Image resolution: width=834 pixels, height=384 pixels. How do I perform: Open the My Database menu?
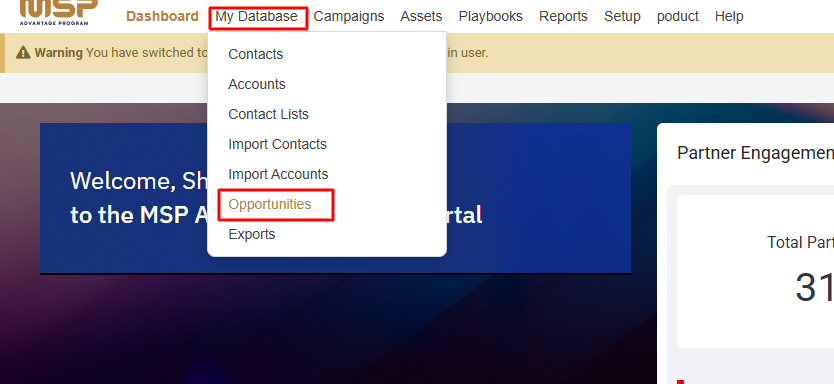click(256, 16)
